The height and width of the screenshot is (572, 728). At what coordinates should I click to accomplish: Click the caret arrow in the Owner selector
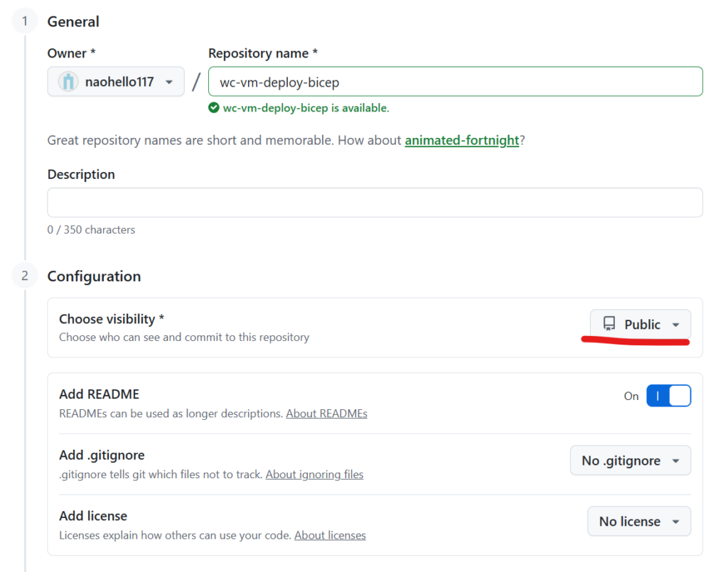[x=169, y=82]
